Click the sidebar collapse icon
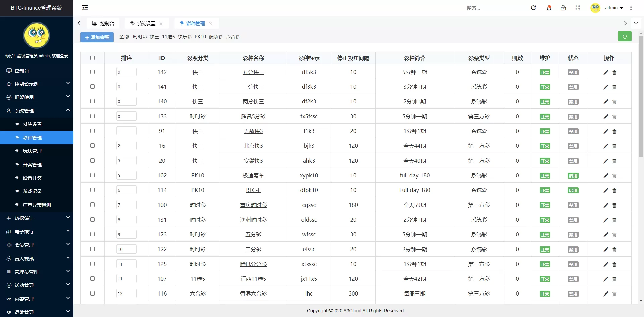The image size is (644, 317). (85, 8)
